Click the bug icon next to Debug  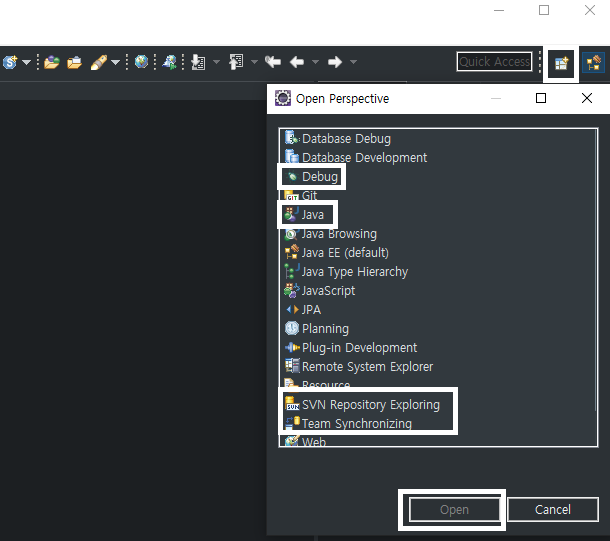pos(292,177)
